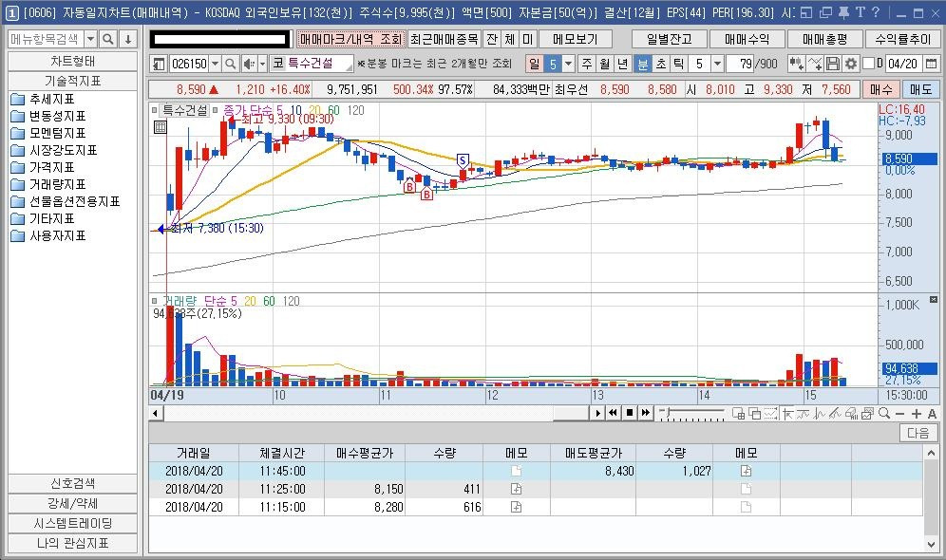Click the 최근매매종목 button

(445, 39)
